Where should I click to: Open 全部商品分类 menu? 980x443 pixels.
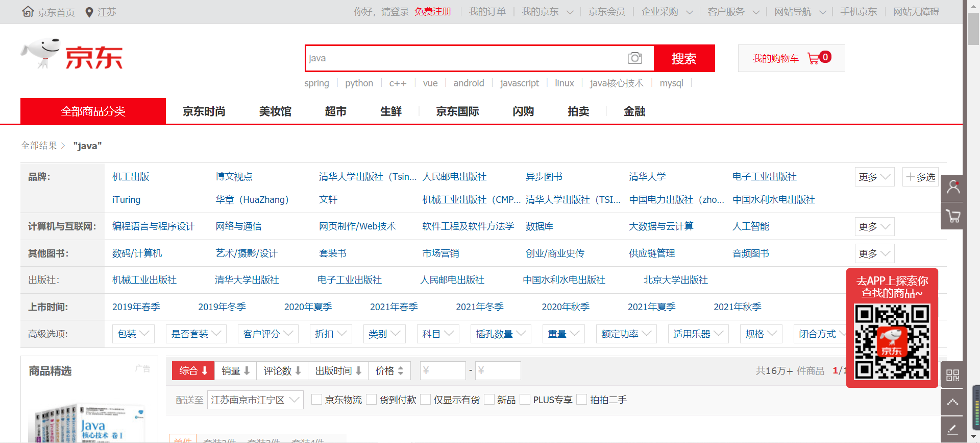tap(93, 111)
